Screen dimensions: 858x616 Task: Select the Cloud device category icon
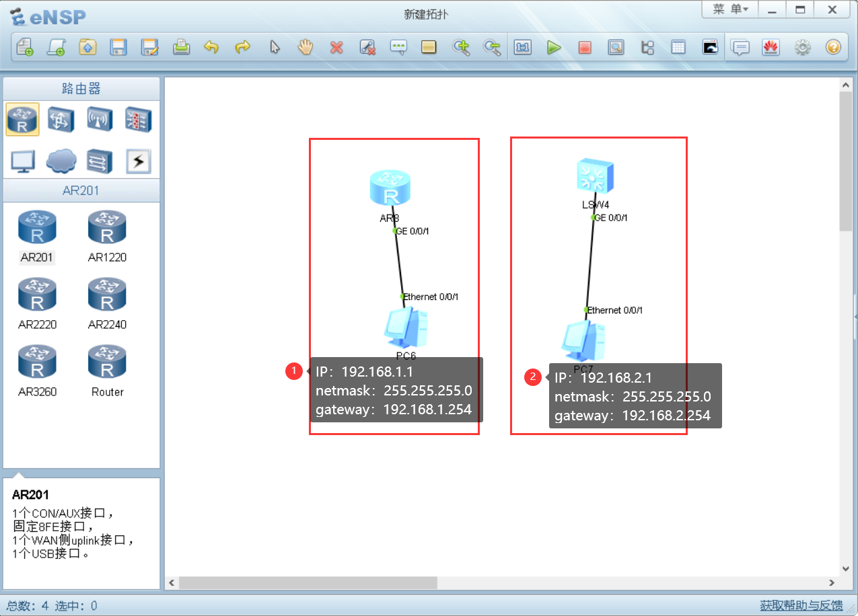(x=61, y=161)
